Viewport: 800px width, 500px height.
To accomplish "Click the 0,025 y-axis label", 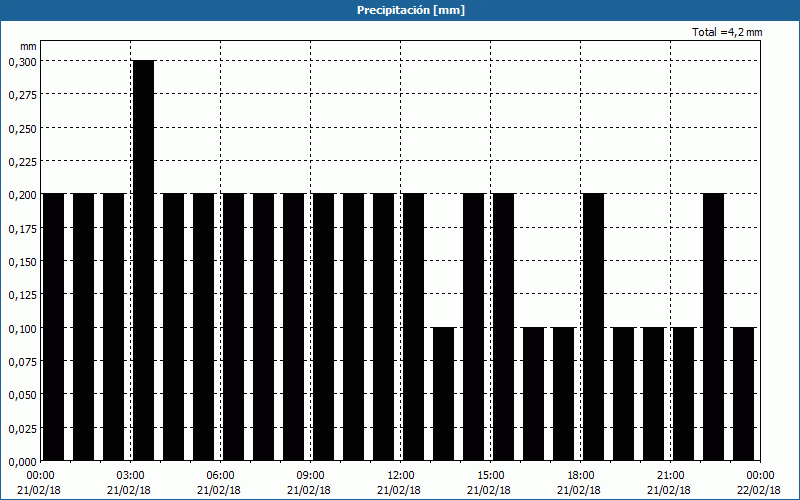I will [22, 428].
